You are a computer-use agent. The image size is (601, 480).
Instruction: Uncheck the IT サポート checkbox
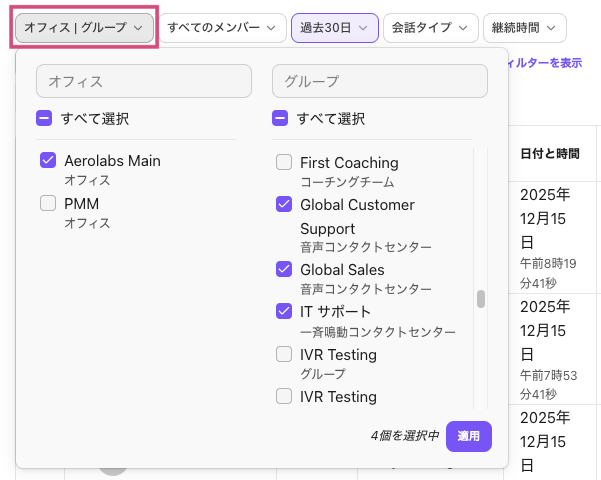(284, 311)
